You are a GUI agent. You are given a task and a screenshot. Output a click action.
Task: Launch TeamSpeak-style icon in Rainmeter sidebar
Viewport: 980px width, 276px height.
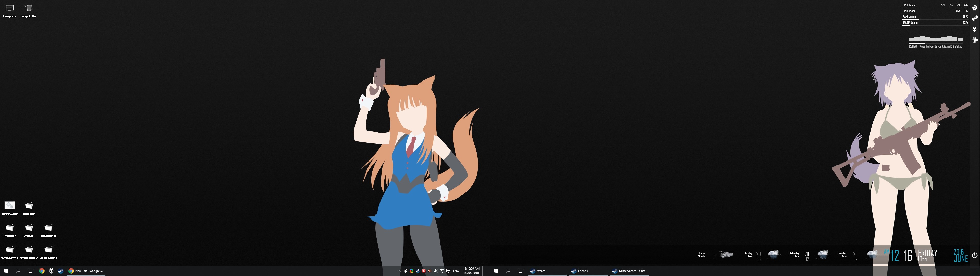tap(975, 40)
